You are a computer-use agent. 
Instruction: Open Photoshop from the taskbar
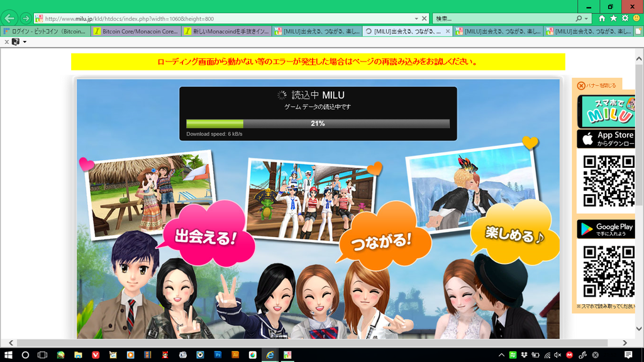[x=218, y=354]
